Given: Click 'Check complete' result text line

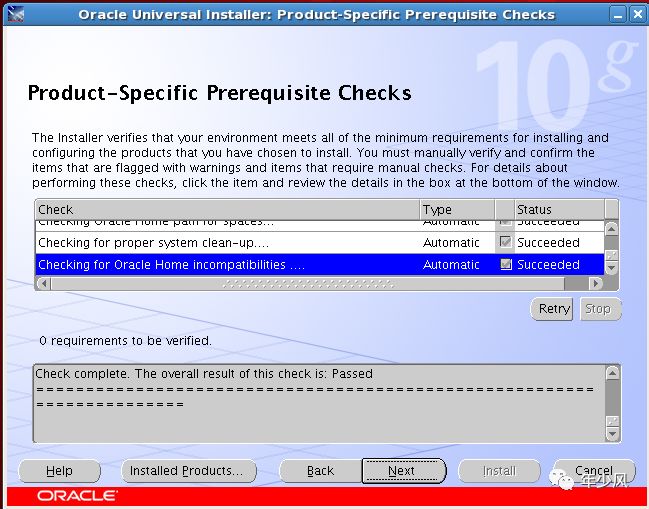Looking at the screenshot, I should (x=204, y=374).
